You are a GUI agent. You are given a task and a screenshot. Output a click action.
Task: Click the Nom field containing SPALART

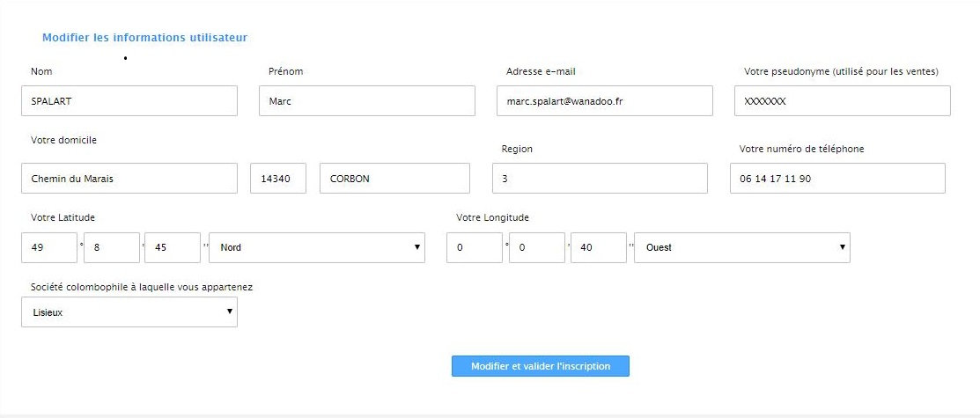[129, 100]
